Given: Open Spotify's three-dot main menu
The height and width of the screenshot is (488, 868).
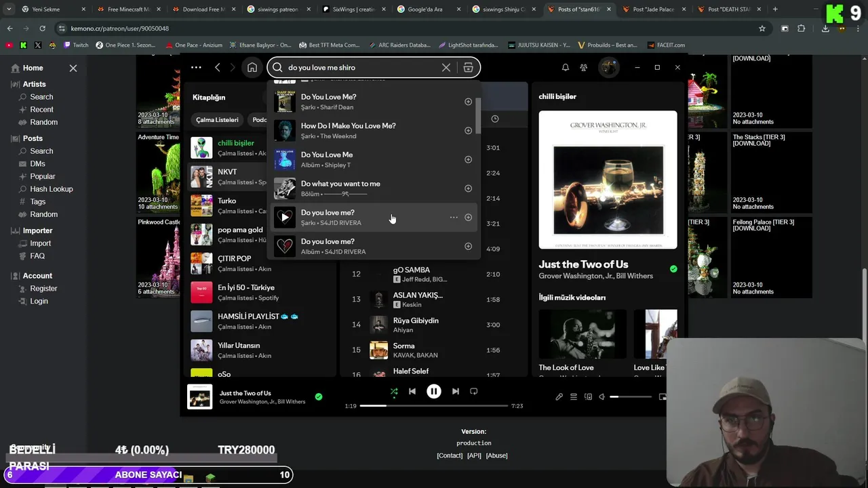Looking at the screenshot, I should tap(196, 67).
